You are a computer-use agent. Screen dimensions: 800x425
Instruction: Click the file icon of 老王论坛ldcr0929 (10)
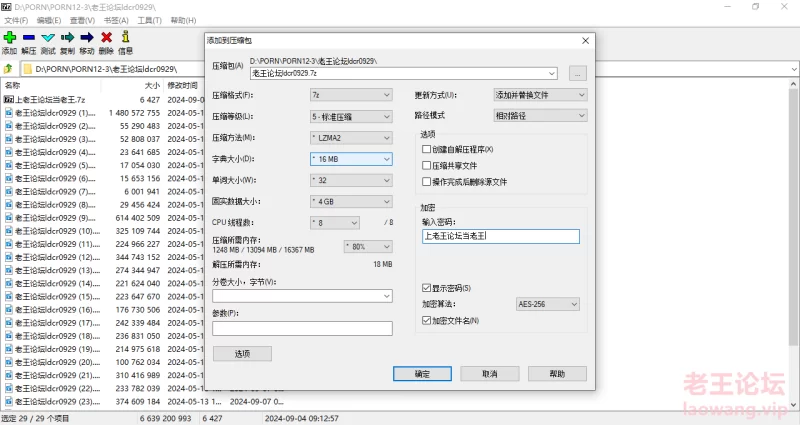[9, 231]
